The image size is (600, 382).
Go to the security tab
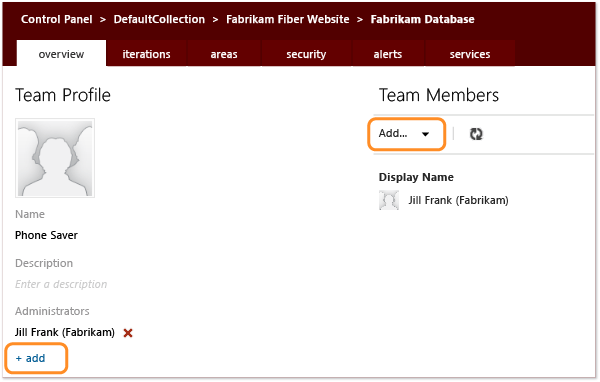point(306,54)
